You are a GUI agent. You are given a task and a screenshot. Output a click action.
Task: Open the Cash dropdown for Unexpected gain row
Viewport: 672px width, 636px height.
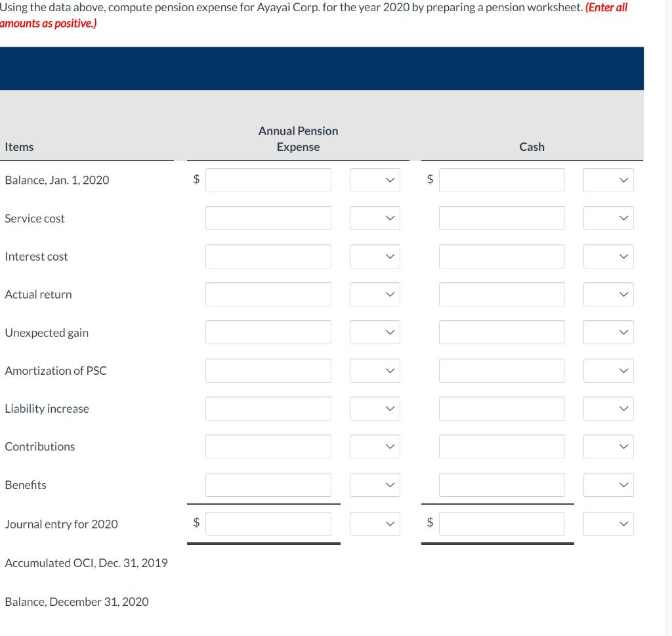point(608,332)
